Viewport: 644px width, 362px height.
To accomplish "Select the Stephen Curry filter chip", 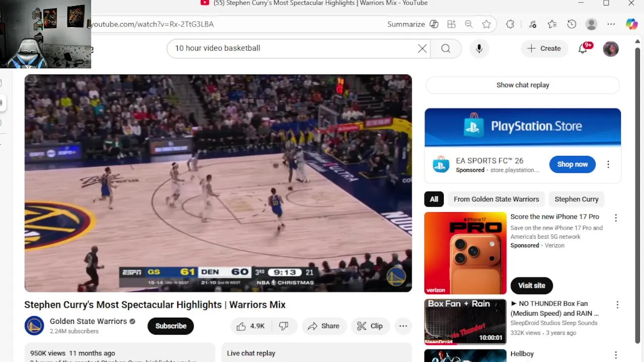I will pos(577,199).
